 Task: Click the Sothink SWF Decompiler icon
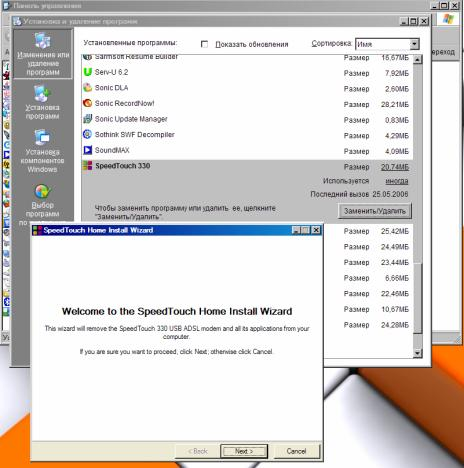87,135
